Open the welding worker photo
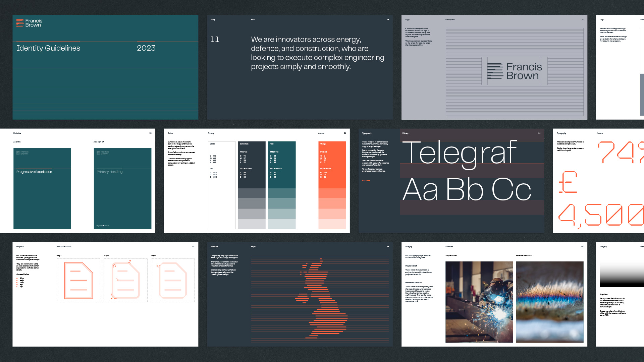This screenshot has height=362, width=644. 479,302
